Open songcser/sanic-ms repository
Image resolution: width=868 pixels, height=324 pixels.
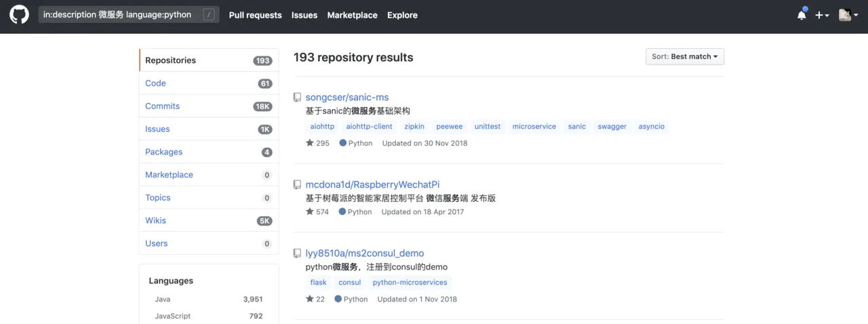point(347,97)
